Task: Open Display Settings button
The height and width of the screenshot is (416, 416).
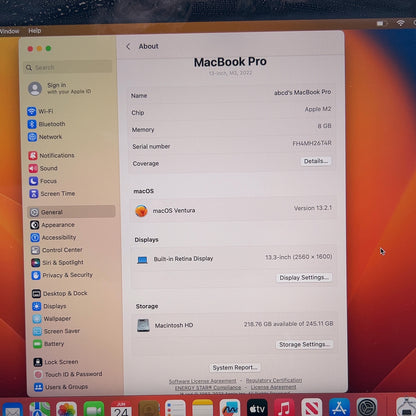Action: (x=304, y=277)
